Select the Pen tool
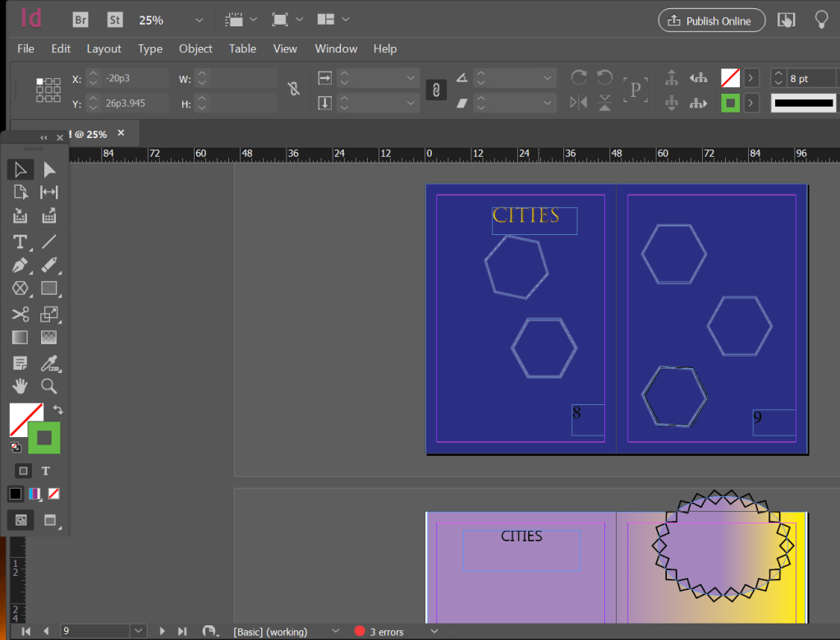This screenshot has width=840, height=640. (x=20, y=265)
